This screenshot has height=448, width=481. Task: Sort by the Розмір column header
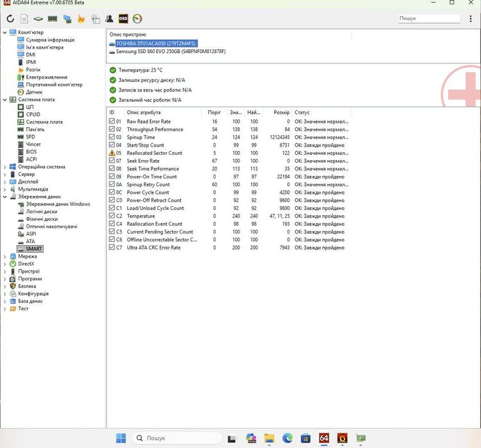coord(277,113)
